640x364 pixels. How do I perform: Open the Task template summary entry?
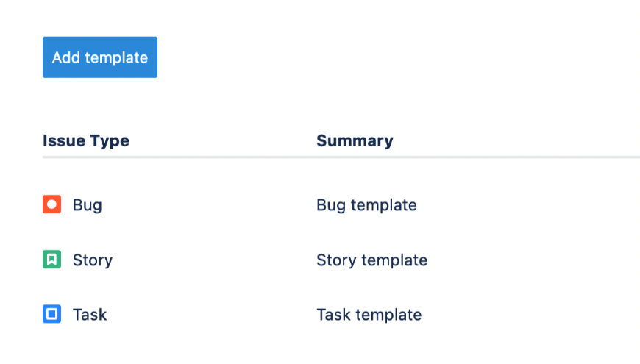pos(369,315)
